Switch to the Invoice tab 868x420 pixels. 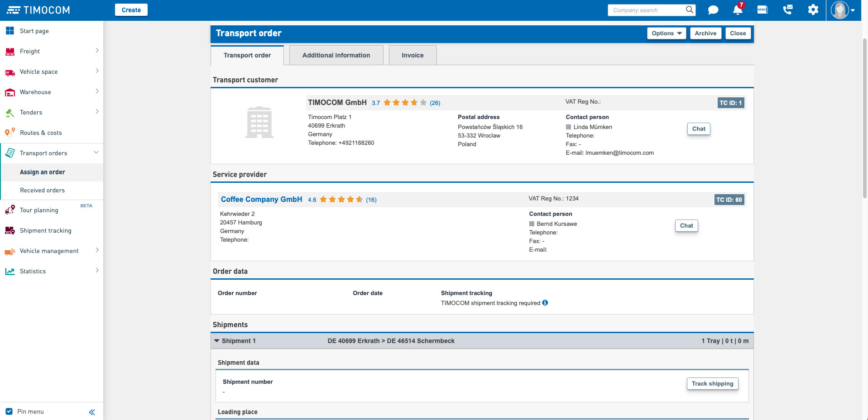tap(412, 55)
